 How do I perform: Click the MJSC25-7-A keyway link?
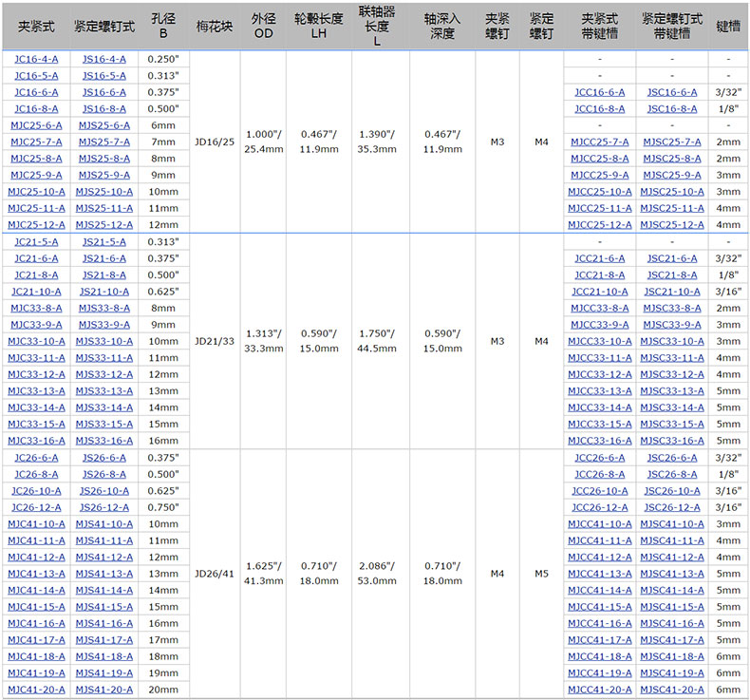[672, 142]
